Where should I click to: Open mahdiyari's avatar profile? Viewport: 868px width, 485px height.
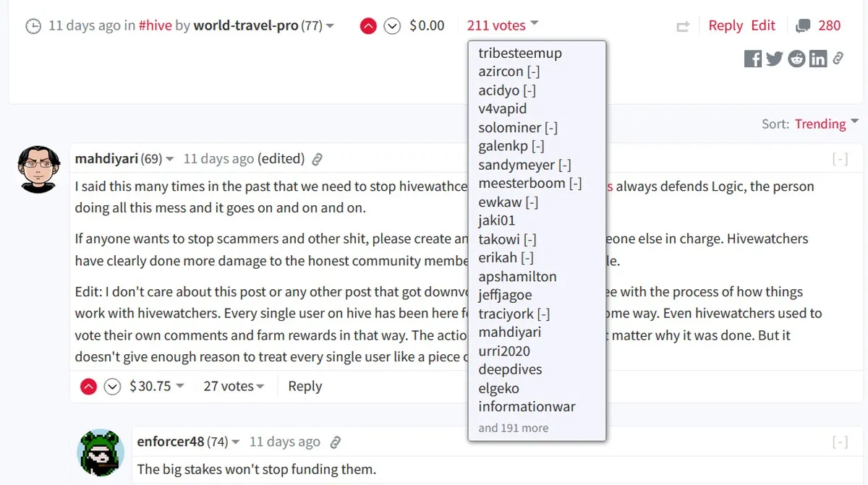[x=38, y=169]
